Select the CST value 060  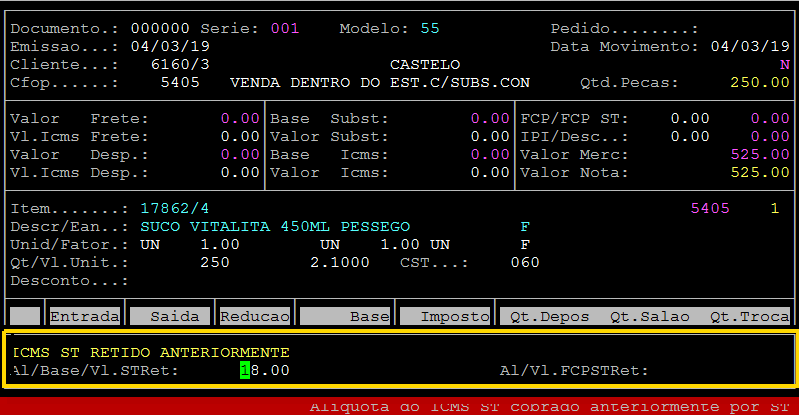coord(524,262)
